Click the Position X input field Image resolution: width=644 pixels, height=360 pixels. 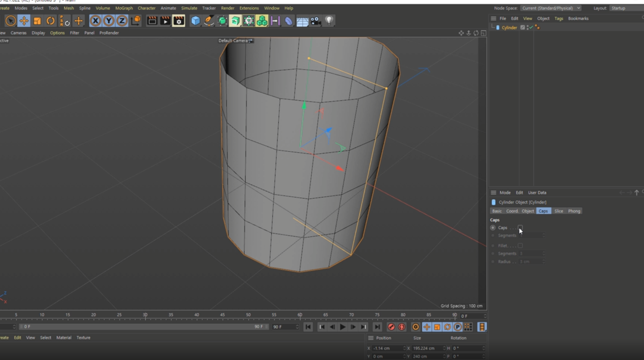[386, 348]
